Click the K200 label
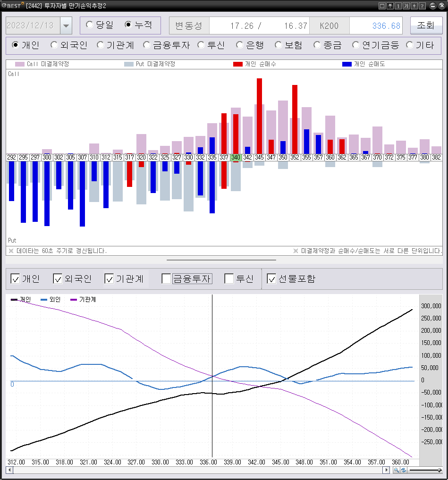 click(x=329, y=25)
